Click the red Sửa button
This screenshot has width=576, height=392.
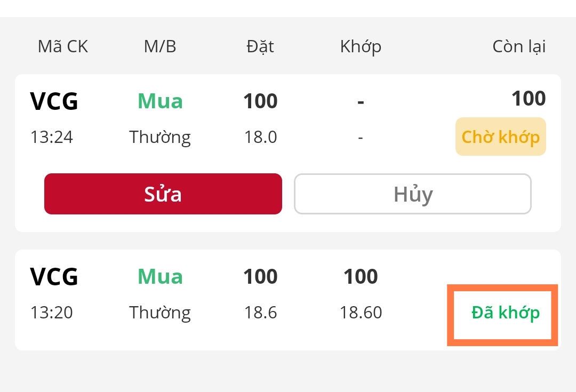[163, 194]
